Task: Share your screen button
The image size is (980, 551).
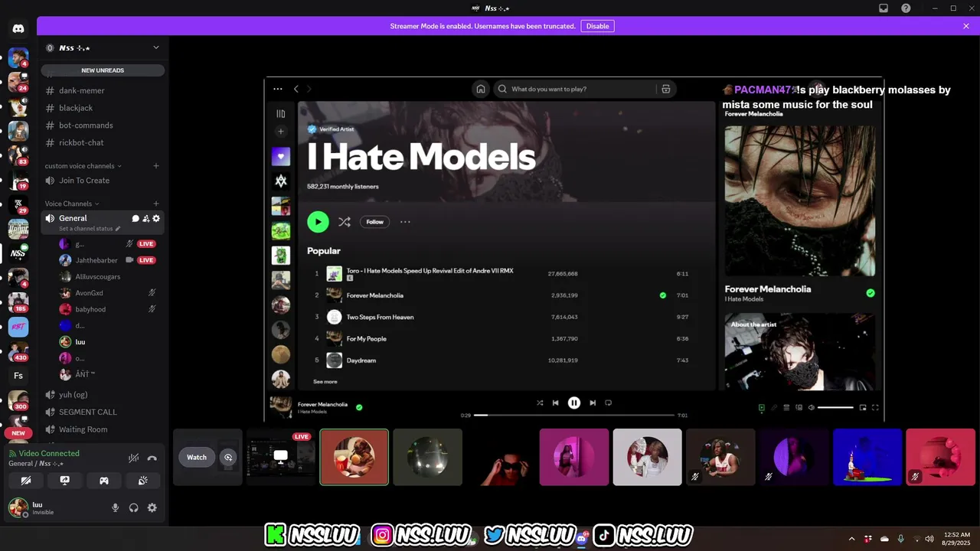Action: click(65, 481)
